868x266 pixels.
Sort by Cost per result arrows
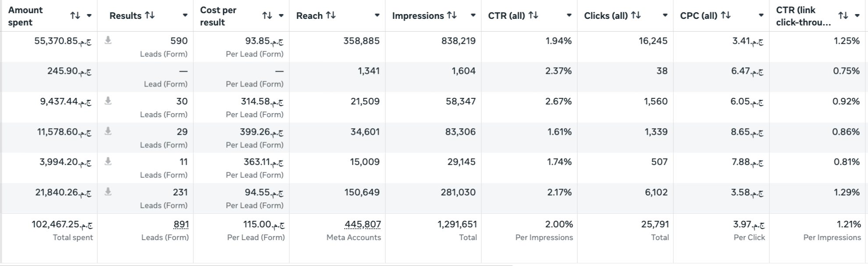tap(267, 16)
